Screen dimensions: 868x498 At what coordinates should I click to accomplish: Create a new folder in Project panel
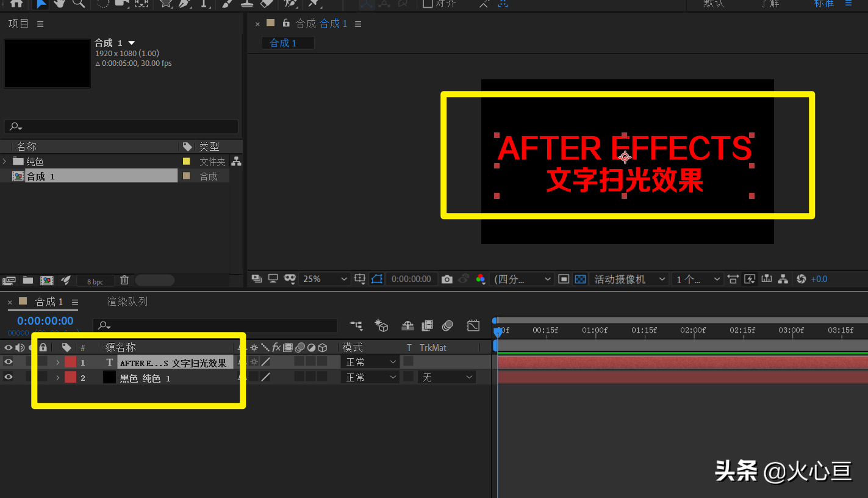28,280
